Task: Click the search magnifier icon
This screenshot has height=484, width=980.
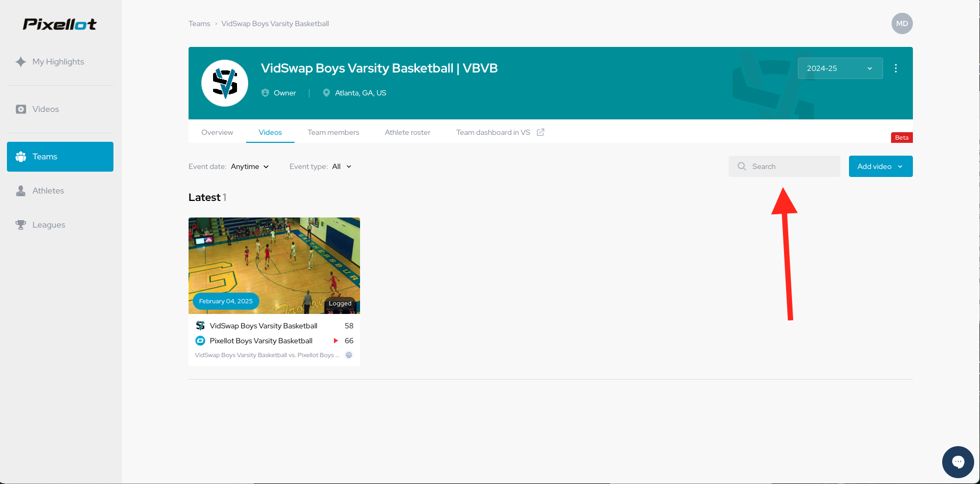Action: click(742, 166)
